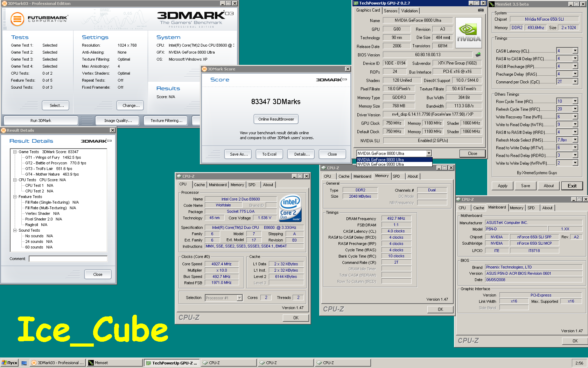Open Online ResultBrowser
The image size is (588, 368).
pos(276,119)
